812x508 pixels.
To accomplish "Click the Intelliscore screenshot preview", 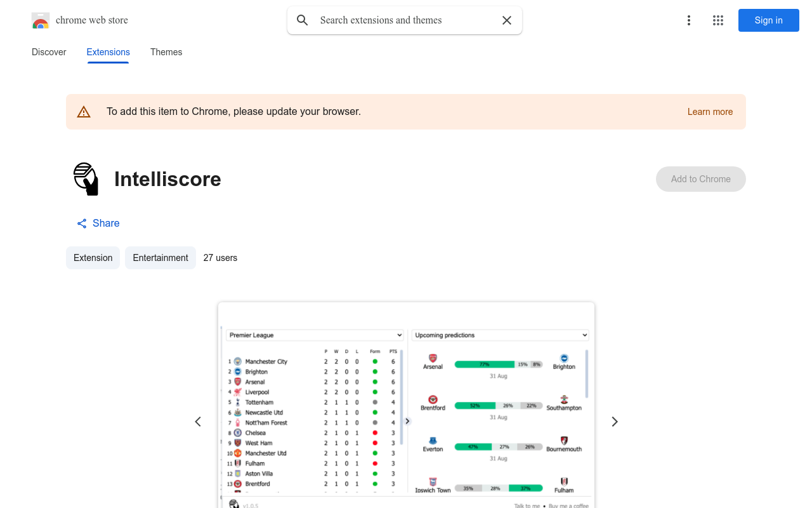I will pos(406,405).
